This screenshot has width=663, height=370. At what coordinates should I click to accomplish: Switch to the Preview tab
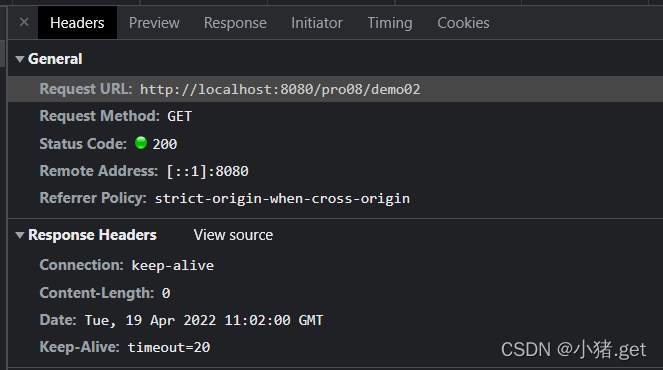[154, 23]
